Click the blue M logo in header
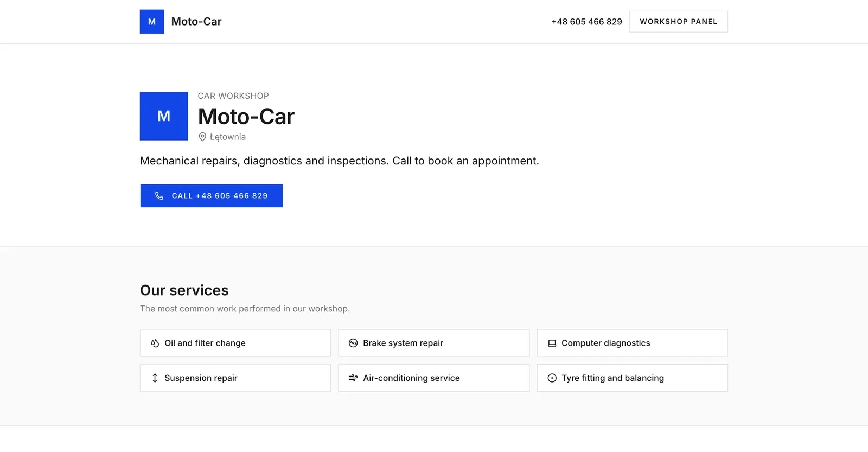 (x=152, y=22)
